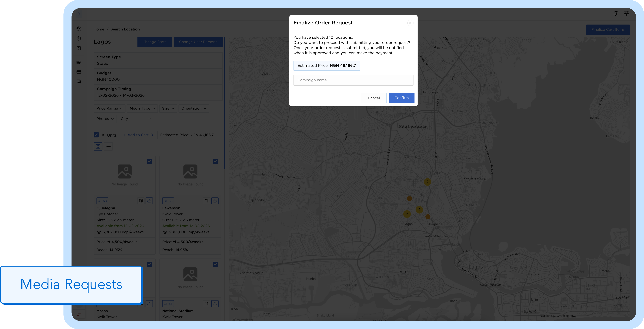Viewport: 644px width, 329px height.
Task: Uncheck the Ojuelegba card checkbox
Action: (149, 161)
